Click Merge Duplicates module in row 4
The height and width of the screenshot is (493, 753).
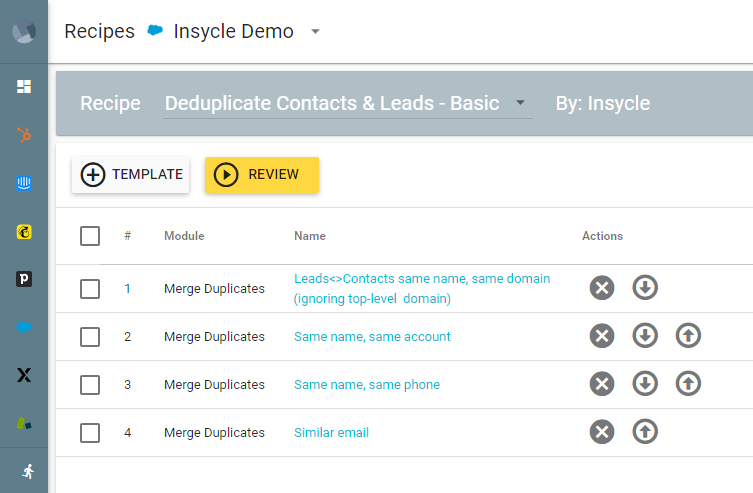pos(214,433)
